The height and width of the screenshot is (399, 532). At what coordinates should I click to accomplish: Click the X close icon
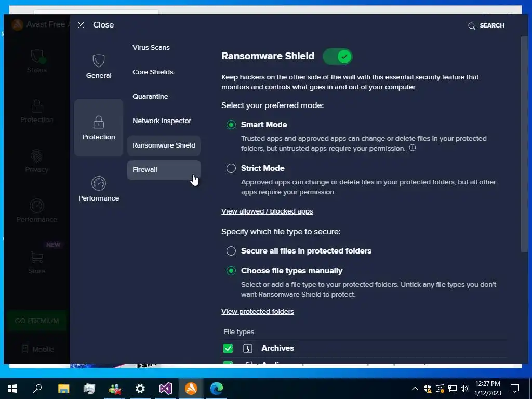81,25
